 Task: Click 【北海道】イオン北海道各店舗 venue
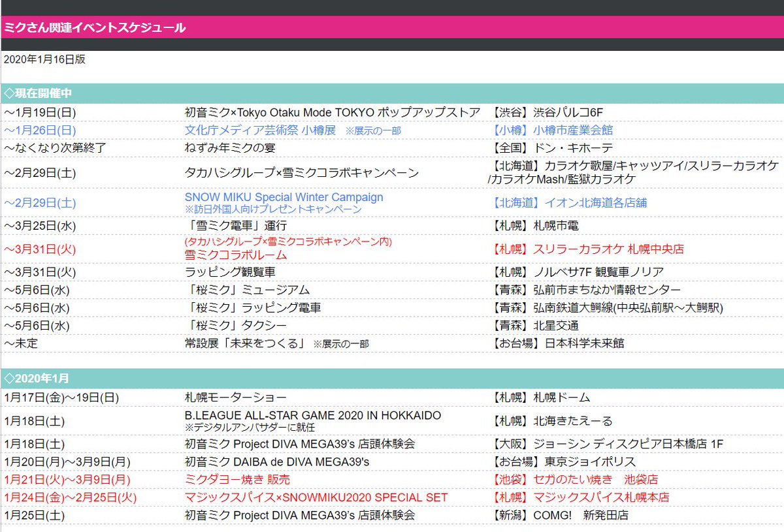coord(567,203)
